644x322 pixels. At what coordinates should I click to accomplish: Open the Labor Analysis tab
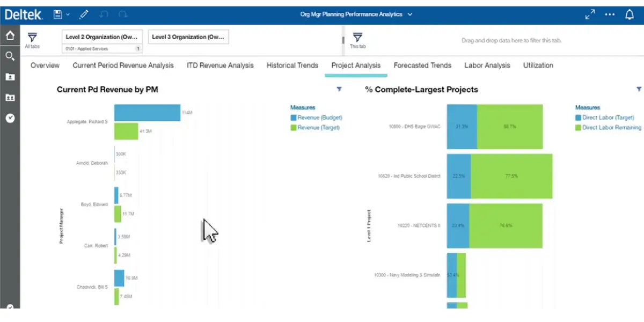pyautogui.click(x=487, y=65)
